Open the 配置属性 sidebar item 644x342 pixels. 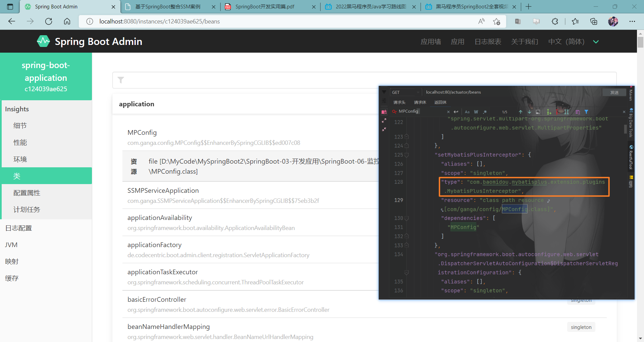tap(47, 193)
